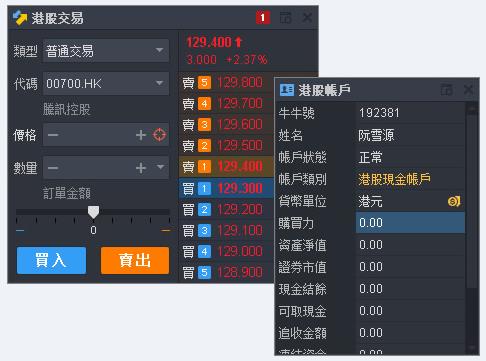
Task: Click the 買入 buy button
Action: click(51, 260)
